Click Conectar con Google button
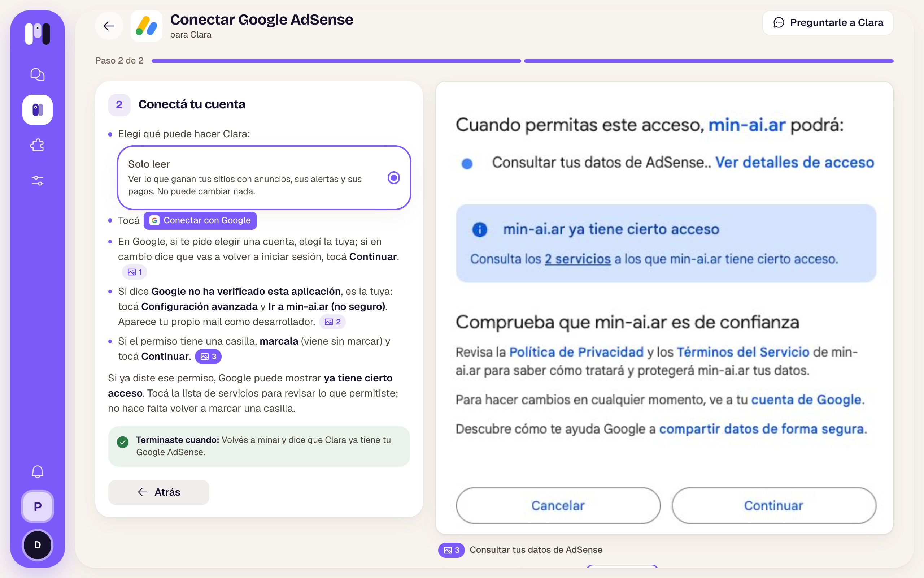Screen dimensions: 924x578 point(200,221)
